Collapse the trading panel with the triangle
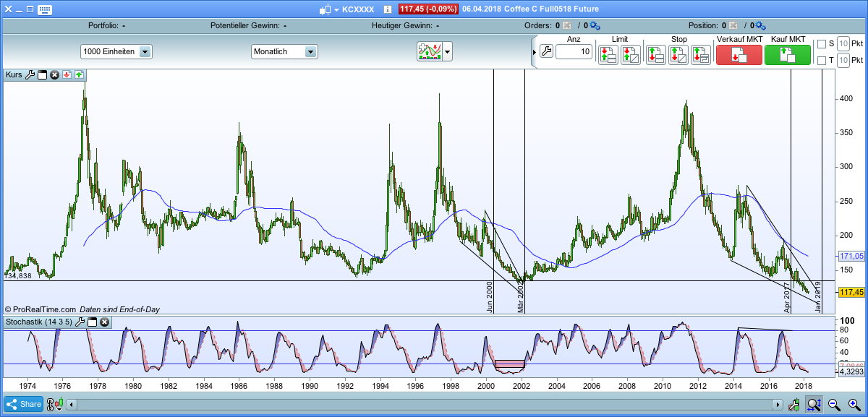Screen dimensions: 868x417 tap(535, 52)
